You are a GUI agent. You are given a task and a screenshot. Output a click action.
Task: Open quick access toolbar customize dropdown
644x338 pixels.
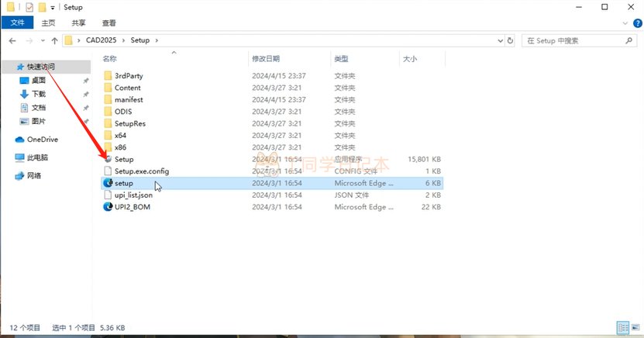pos(53,8)
